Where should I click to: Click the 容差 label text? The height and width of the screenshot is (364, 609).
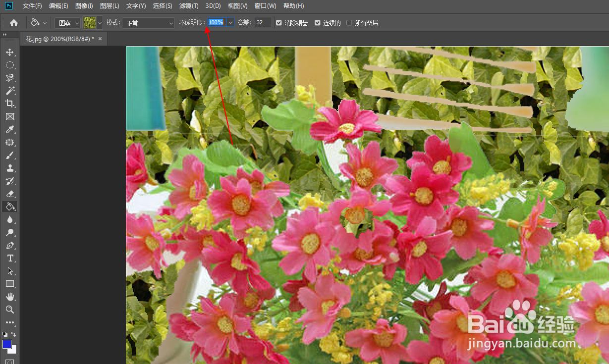[x=245, y=23]
